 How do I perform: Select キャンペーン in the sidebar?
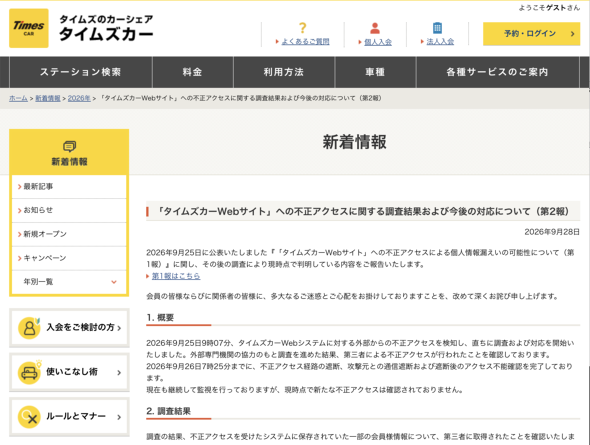[x=69, y=258]
